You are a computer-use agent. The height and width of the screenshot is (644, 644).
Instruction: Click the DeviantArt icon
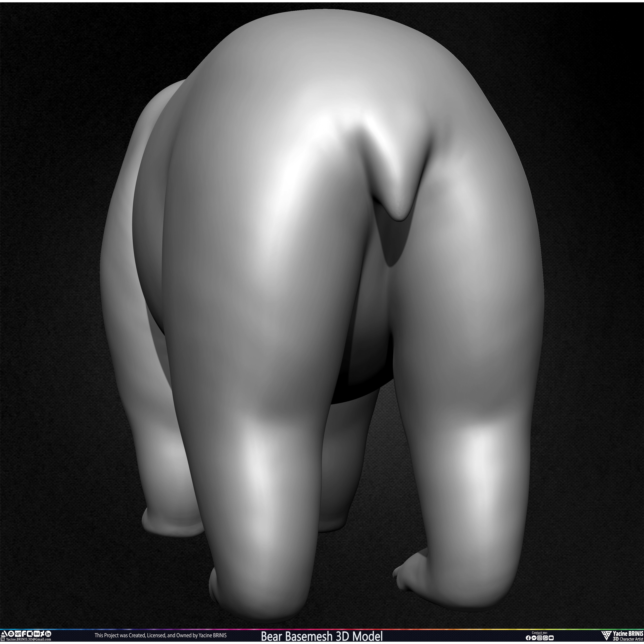42,634
